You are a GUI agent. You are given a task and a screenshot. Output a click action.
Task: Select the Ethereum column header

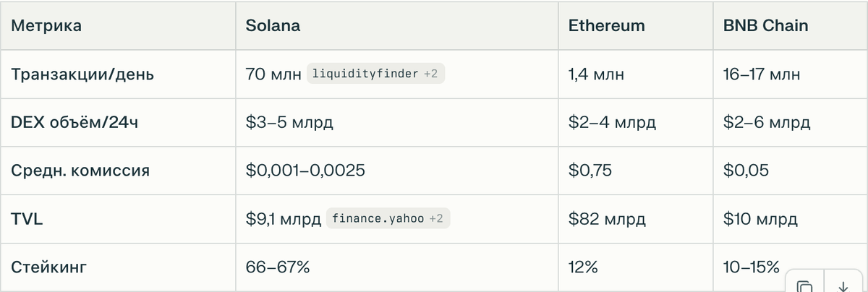tap(606, 26)
